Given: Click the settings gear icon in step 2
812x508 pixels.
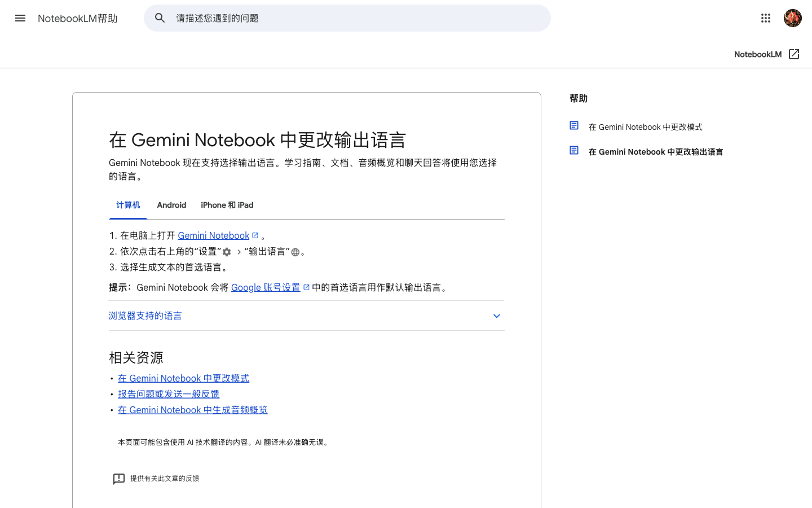Looking at the screenshot, I should [x=227, y=252].
